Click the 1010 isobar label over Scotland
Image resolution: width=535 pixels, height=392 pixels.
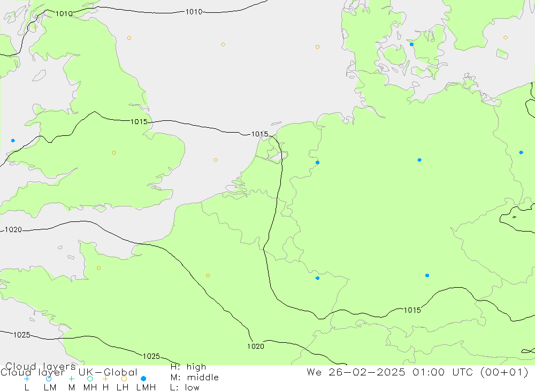[64, 14]
